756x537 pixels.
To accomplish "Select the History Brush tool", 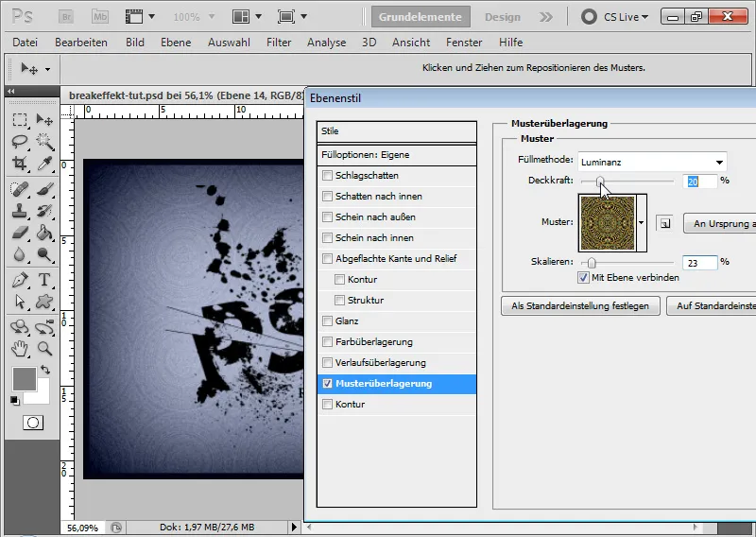I will tap(44, 211).
